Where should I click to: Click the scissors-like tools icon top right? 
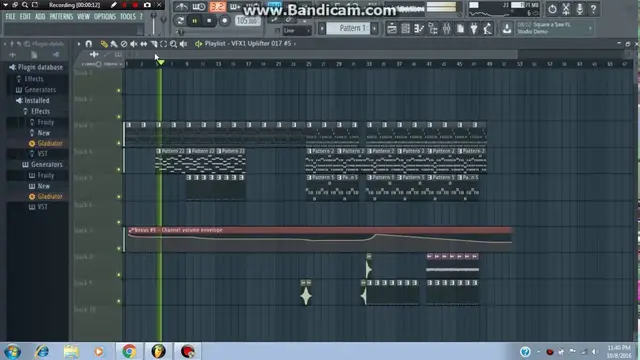(x=566, y=9)
